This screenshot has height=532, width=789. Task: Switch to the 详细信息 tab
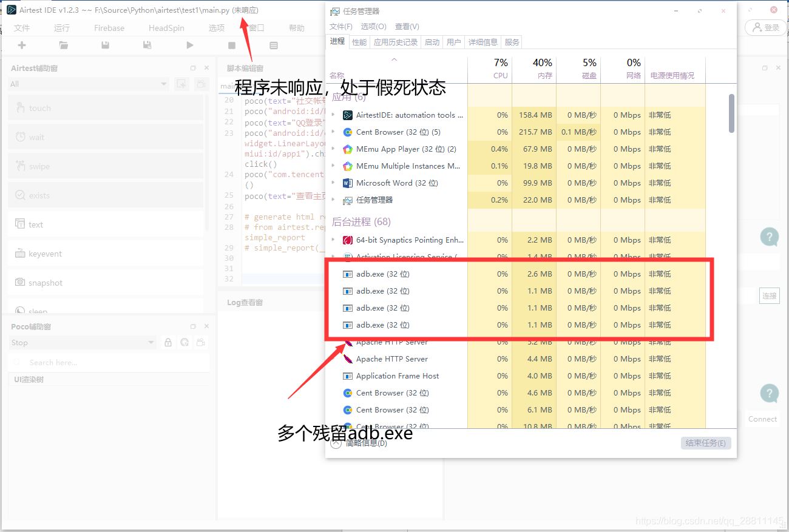pyautogui.click(x=483, y=42)
